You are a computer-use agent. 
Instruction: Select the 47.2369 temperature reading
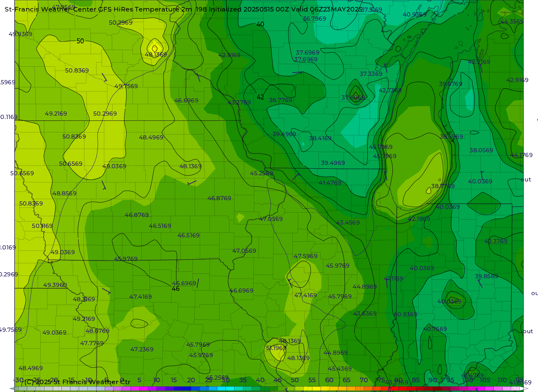point(142,349)
